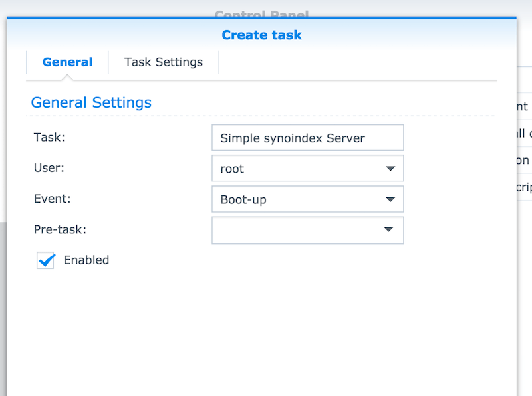Uncheck the Enabled checkbox
Image resolution: width=532 pixels, height=396 pixels.
46,260
